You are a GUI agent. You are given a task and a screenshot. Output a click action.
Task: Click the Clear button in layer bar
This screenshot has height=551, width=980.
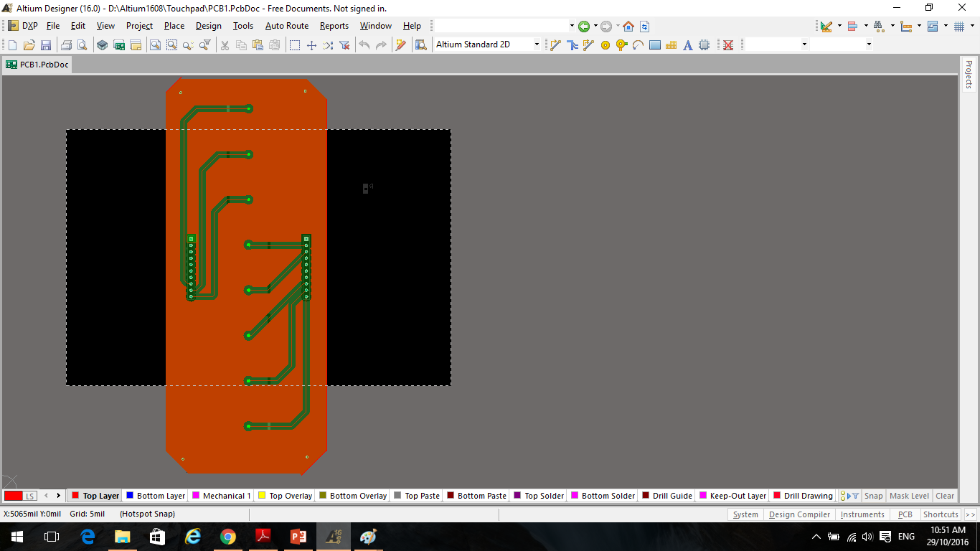[945, 496]
